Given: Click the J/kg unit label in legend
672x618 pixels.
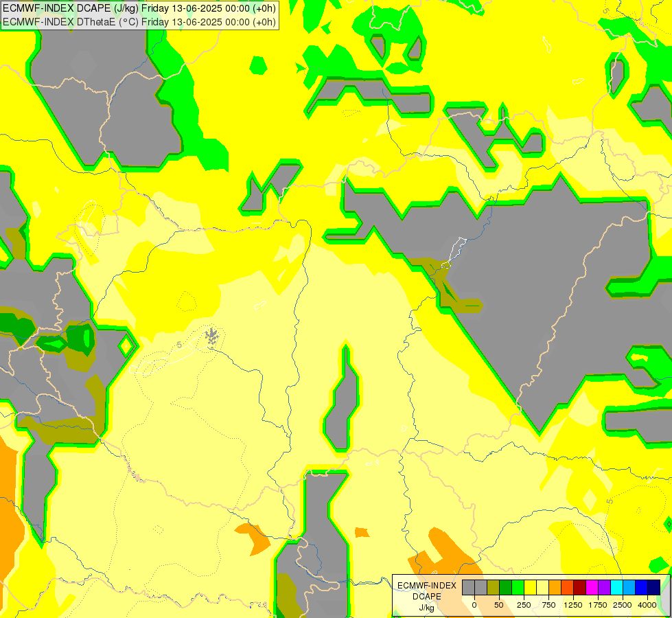Looking at the screenshot, I should 427,608.
